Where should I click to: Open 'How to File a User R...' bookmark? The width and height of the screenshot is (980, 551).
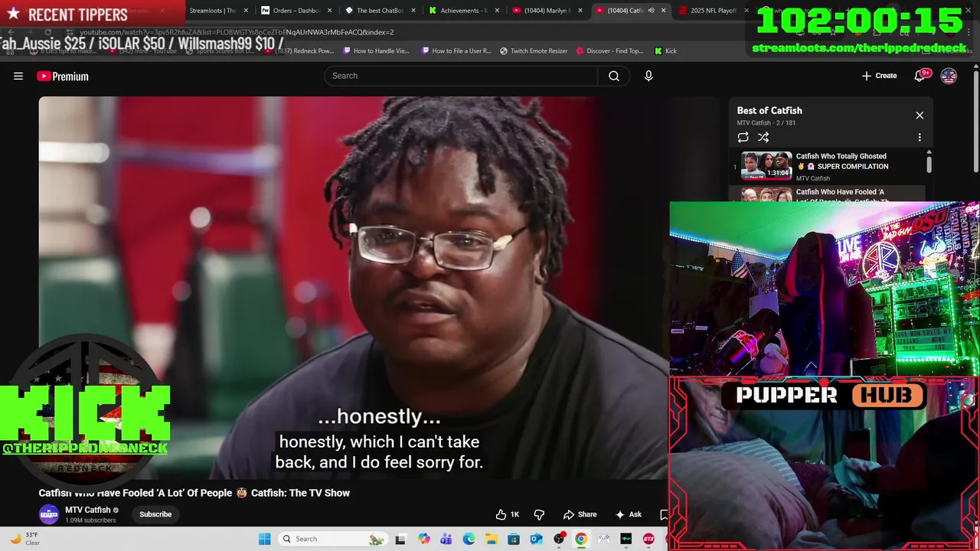tap(456, 51)
